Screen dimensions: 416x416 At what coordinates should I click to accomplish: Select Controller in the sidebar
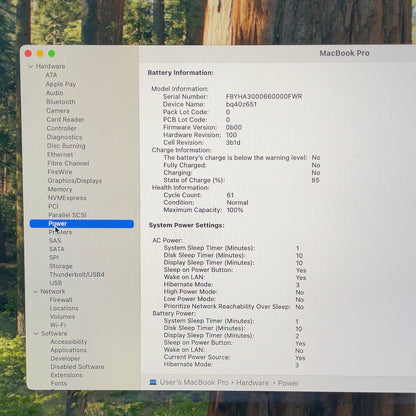[62, 128]
